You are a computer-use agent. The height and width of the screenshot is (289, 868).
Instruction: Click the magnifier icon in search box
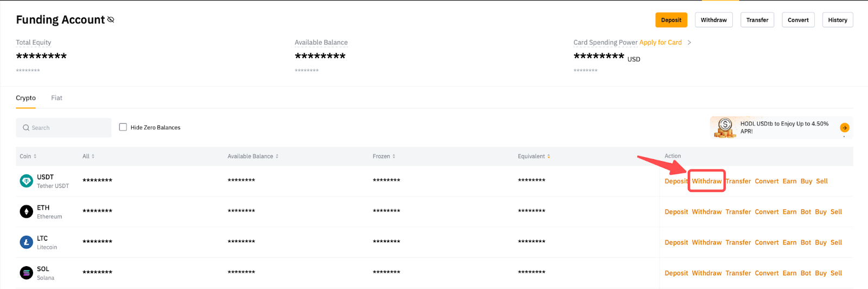26,128
